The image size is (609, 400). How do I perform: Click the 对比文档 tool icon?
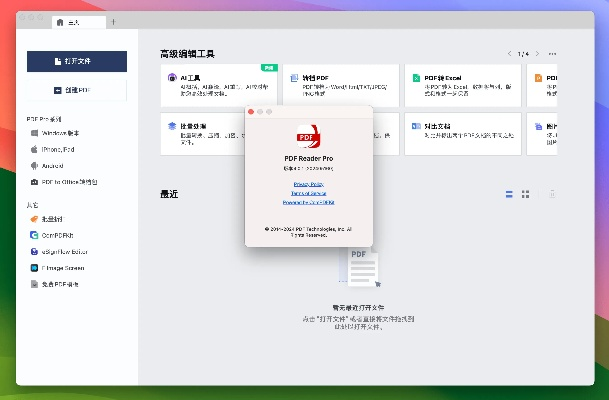(x=415, y=127)
